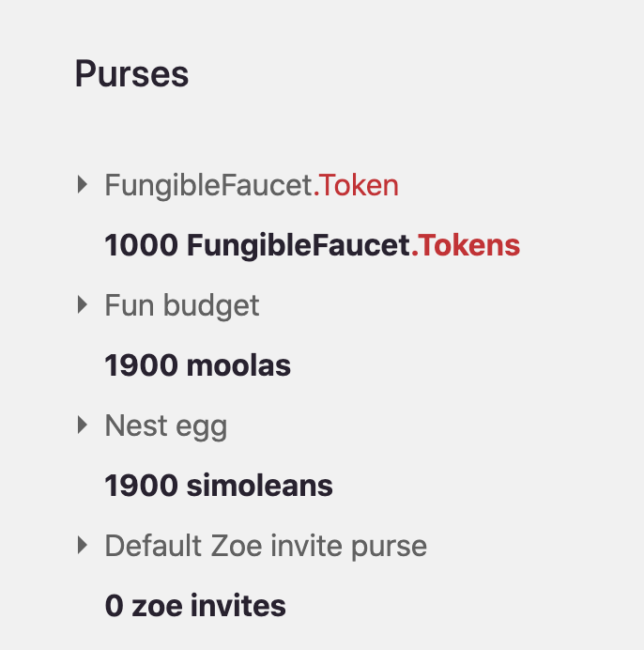Select the FungibleFaucet.Token purse name
This screenshot has width=644, height=650.
[x=252, y=185]
